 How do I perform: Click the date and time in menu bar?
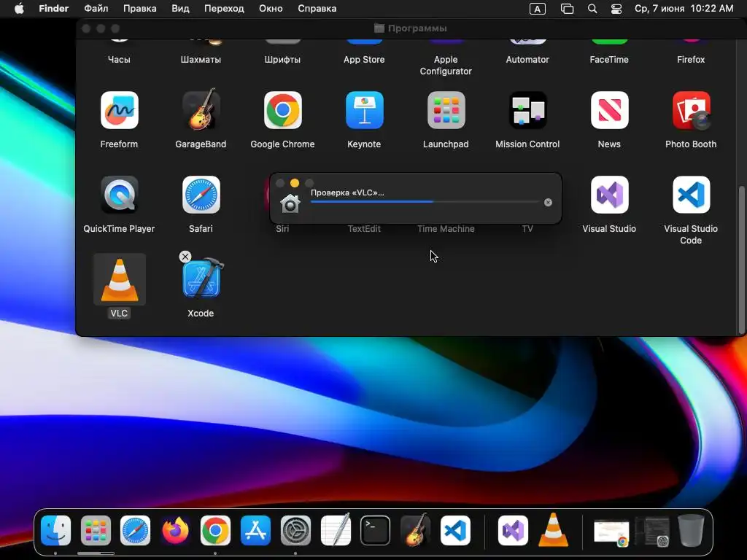[x=684, y=9]
